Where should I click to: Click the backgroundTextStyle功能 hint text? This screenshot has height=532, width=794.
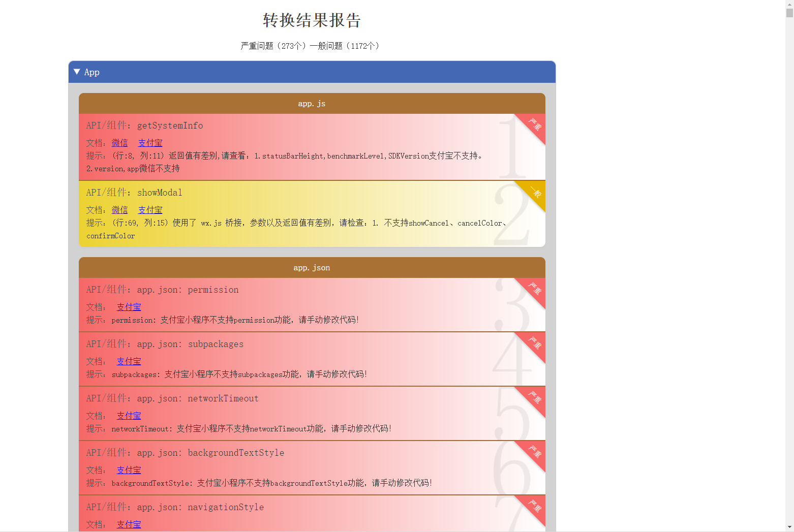(x=272, y=483)
